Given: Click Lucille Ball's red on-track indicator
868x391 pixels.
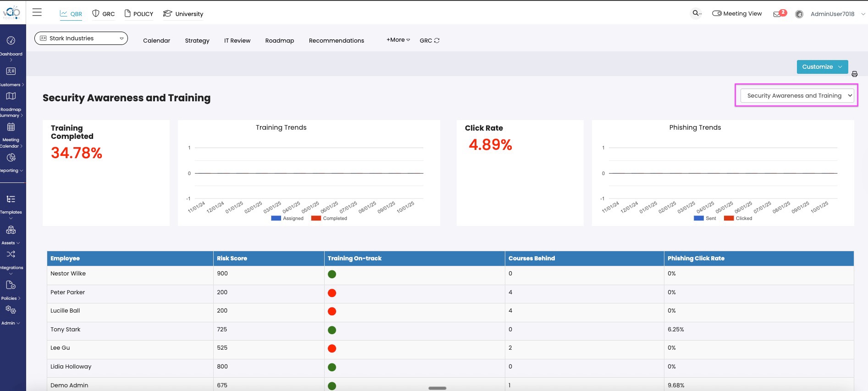Looking at the screenshot, I should click(x=332, y=311).
